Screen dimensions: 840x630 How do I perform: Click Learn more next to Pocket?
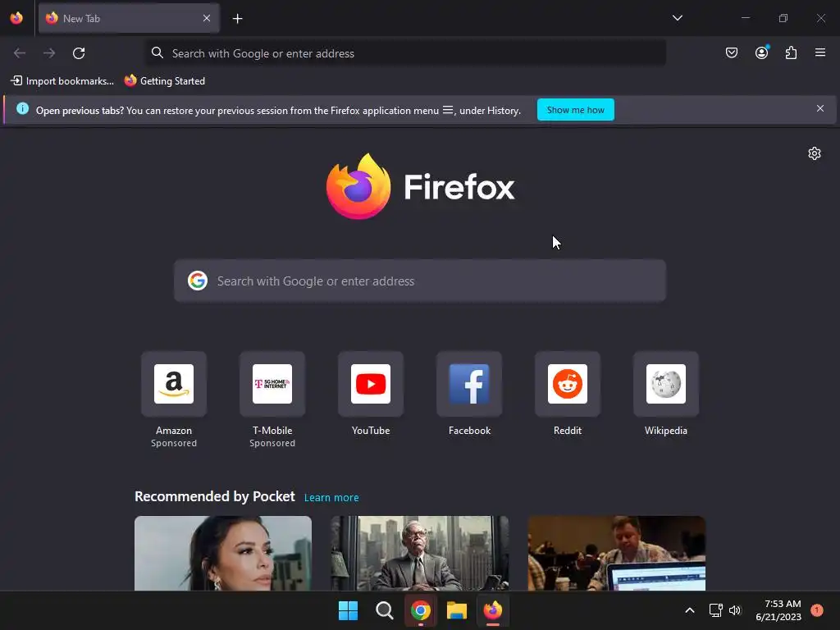click(331, 498)
